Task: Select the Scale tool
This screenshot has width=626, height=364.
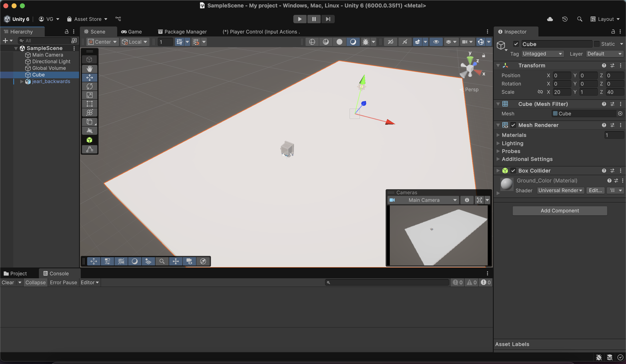Action: [x=89, y=95]
